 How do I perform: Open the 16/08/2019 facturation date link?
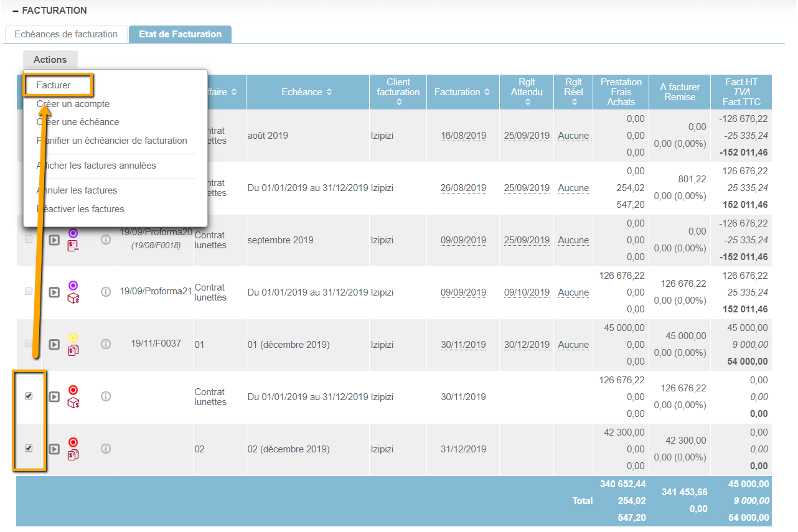coord(463,136)
